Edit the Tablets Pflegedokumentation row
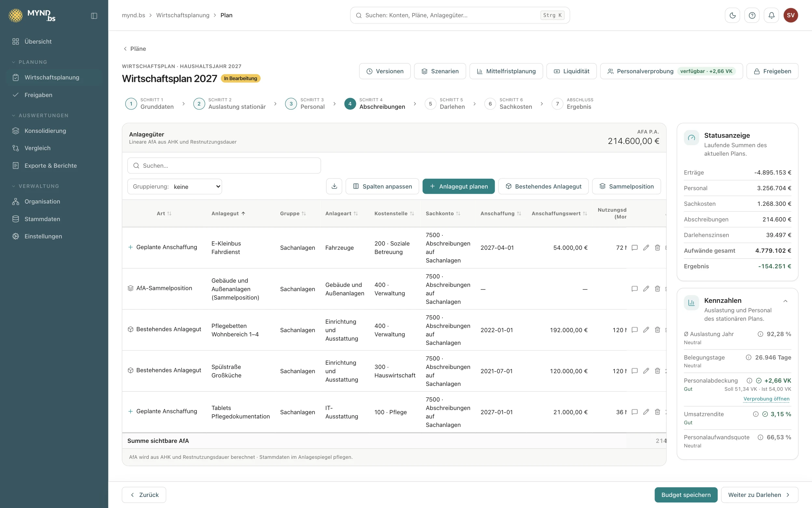 [646, 412]
